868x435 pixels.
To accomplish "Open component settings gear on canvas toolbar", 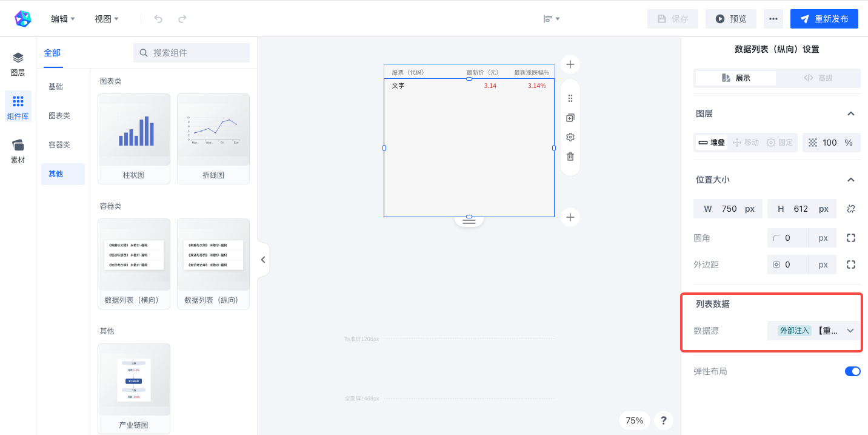I will pyautogui.click(x=570, y=137).
